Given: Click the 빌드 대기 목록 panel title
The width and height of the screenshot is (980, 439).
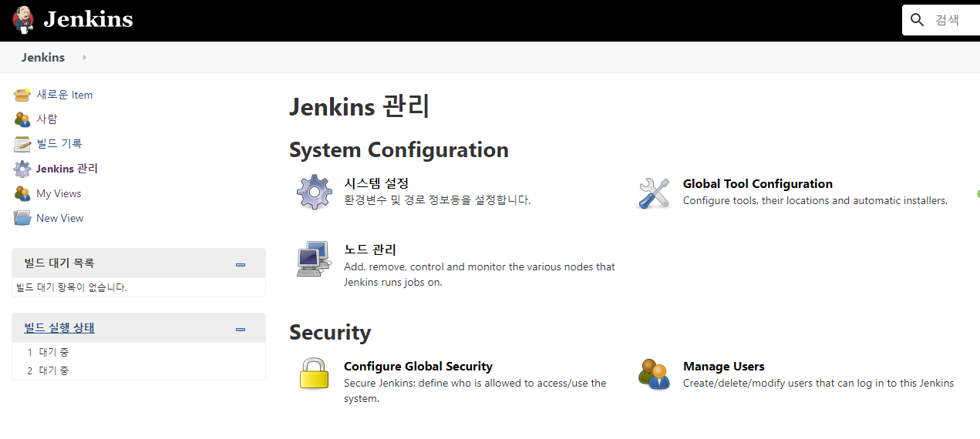Looking at the screenshot, I should 59,263.
